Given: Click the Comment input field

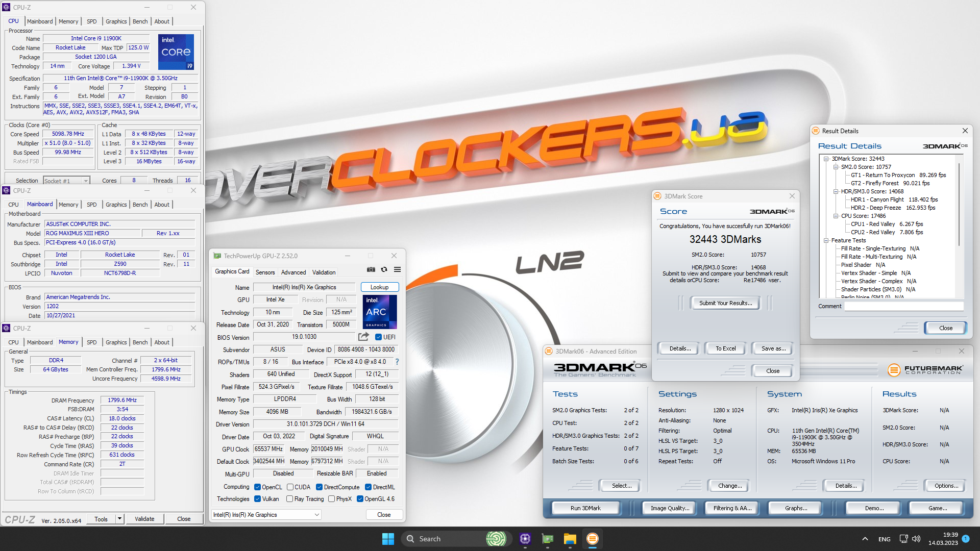Looking at the screenshot, I should pyautogui.click(x=903, y=306).
